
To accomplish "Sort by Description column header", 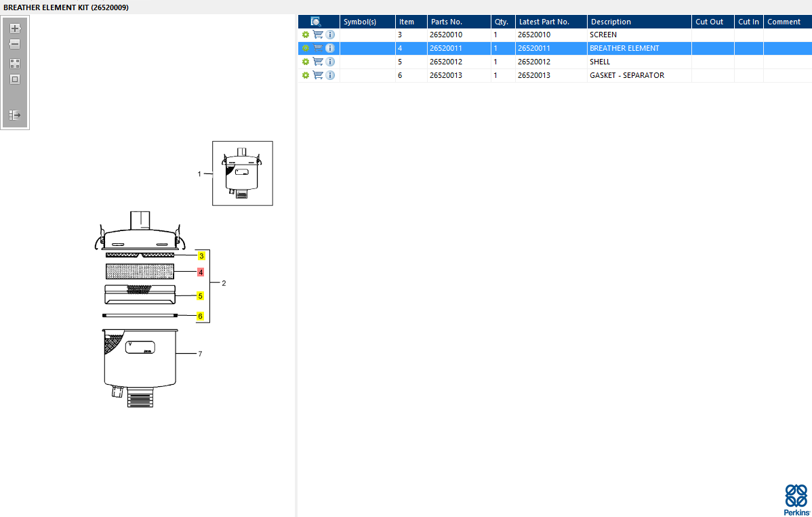I will (x=640, y=22).
